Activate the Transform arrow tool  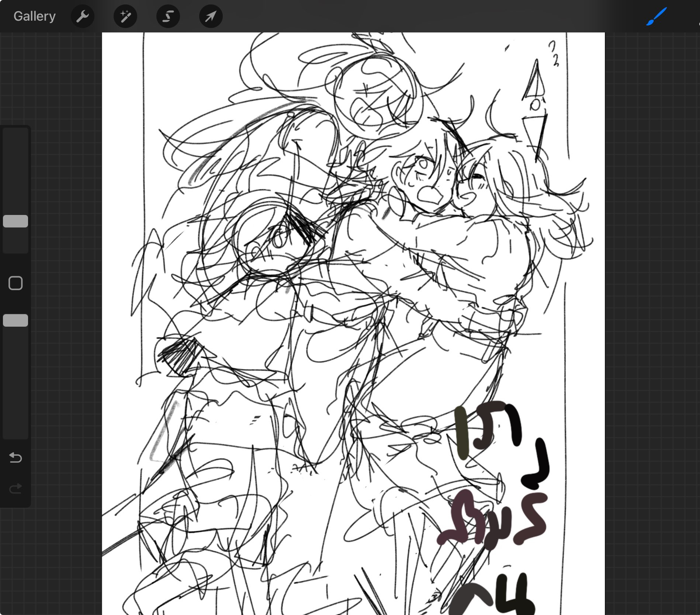pyautogui.click(x=211, y=17)
